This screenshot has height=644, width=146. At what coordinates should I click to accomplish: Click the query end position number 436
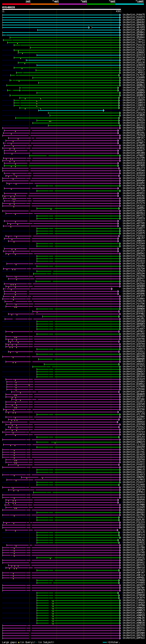(118, 11)
